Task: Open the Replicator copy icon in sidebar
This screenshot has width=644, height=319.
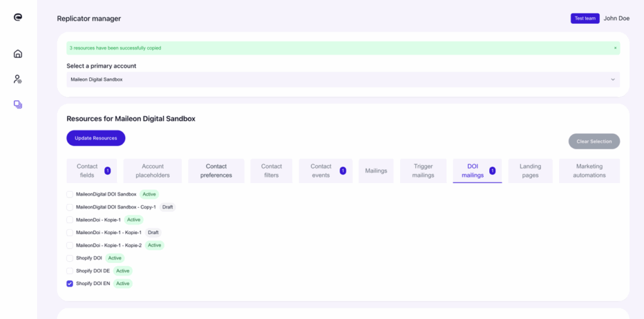Action: click(18, 104)
